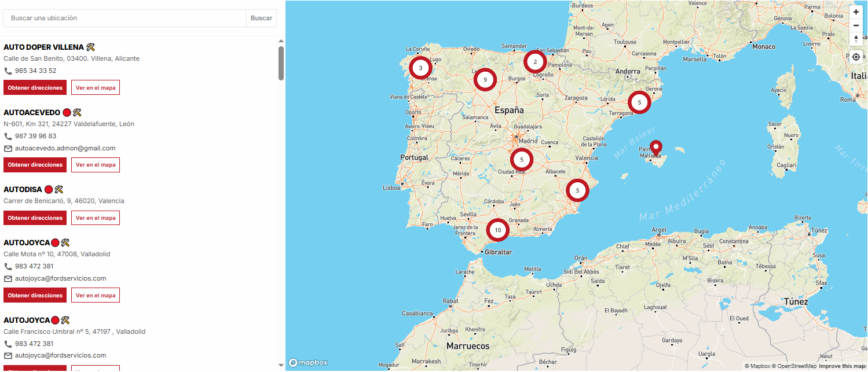Viewport: 868px width, 372px height.
Task: Zoom in on the map
Action: (x=856, y=12)
